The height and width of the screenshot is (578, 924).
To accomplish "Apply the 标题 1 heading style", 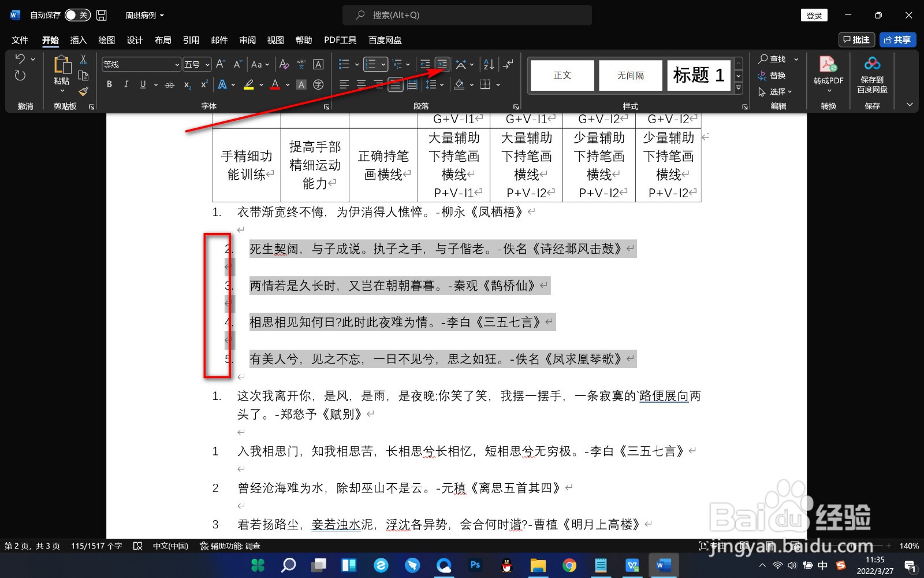I will click(699, 75).
